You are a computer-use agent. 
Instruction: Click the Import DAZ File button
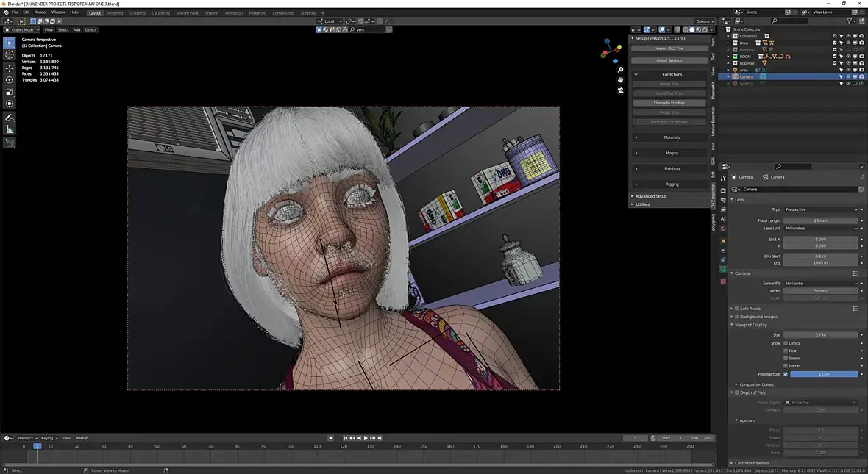click(x=669, y=49)
